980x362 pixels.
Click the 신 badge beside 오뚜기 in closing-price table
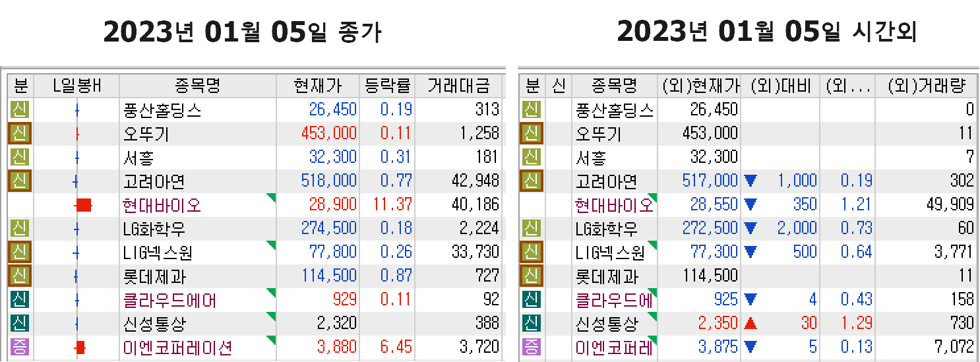click(20, 133)
